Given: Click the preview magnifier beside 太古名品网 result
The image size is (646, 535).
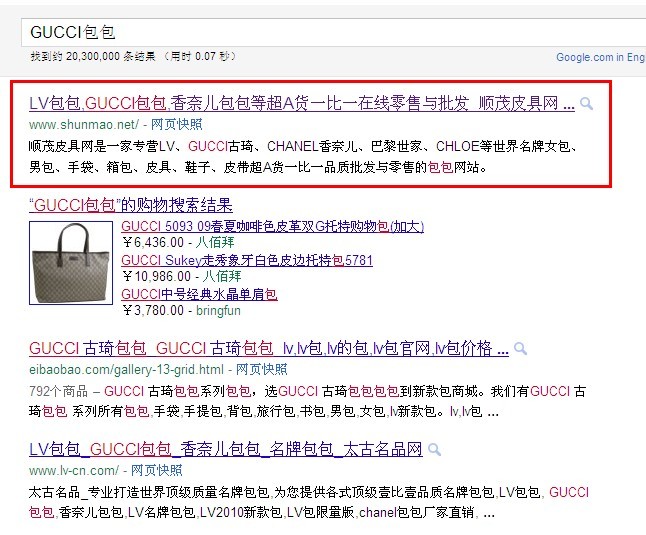Looking at the screenshot, I should (434, 449).
